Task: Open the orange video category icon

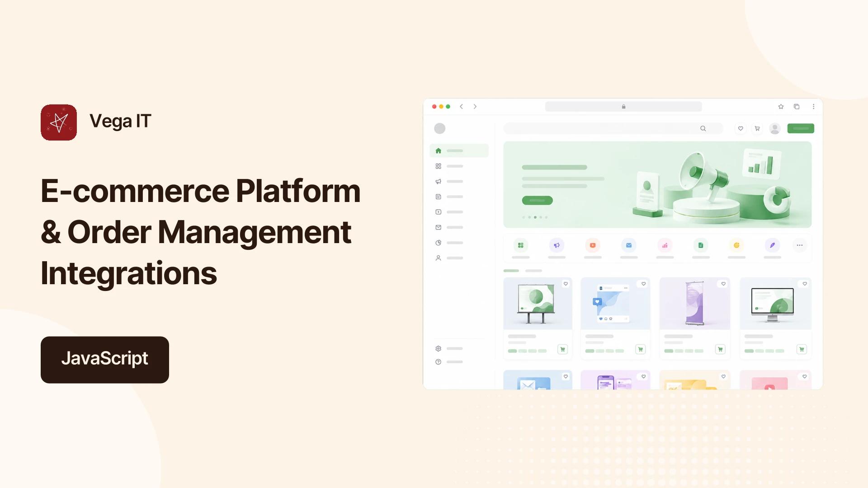Action: (593, 245)
